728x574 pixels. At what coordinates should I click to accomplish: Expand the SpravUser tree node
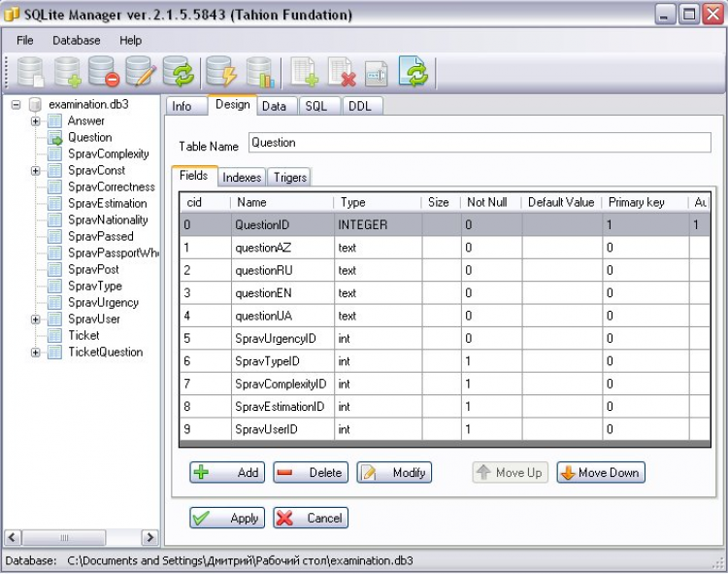36,320
